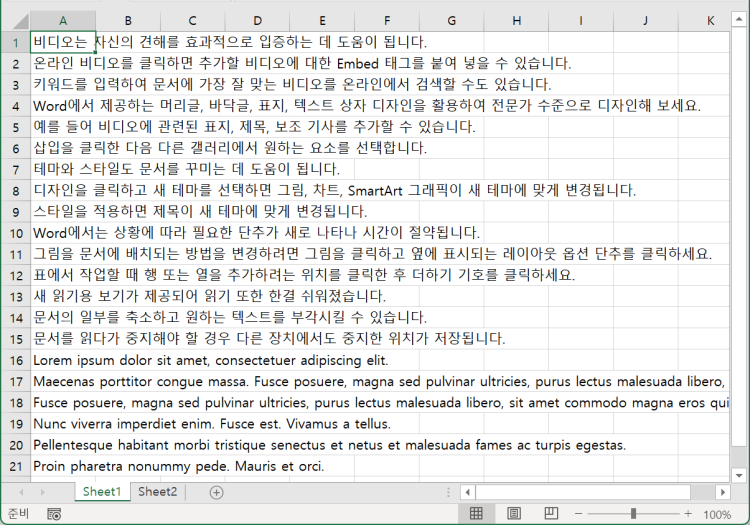Click horizontal scrollbar right arrow

point(723,492)
